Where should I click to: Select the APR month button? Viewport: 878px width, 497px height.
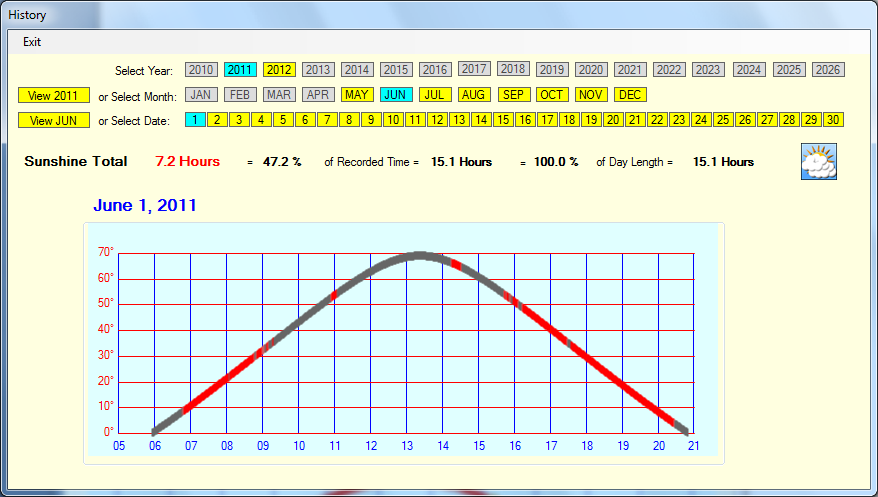318,95
